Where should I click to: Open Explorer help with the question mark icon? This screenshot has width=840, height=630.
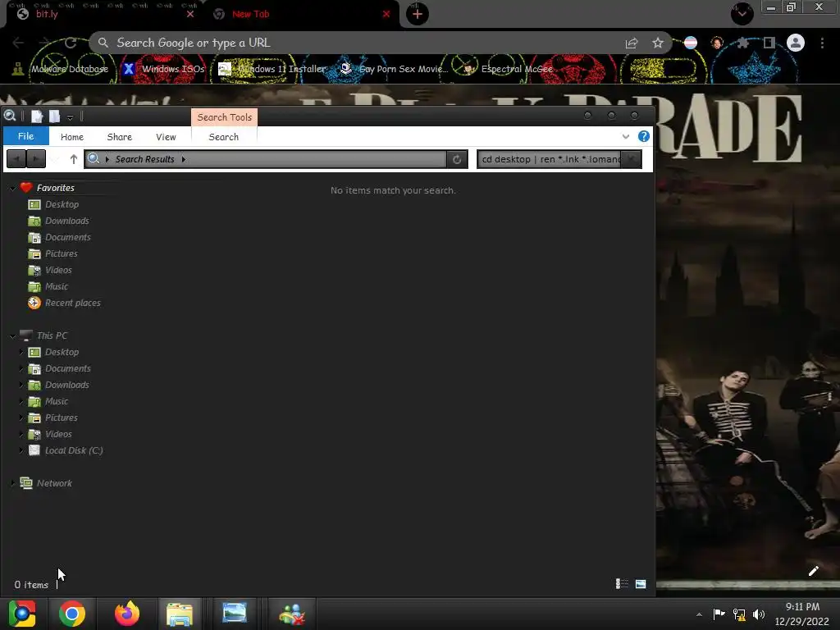[643, 136]
